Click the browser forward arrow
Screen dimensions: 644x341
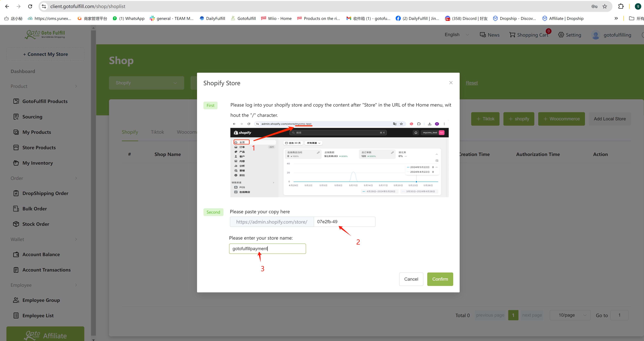click(x=18, y=6)
